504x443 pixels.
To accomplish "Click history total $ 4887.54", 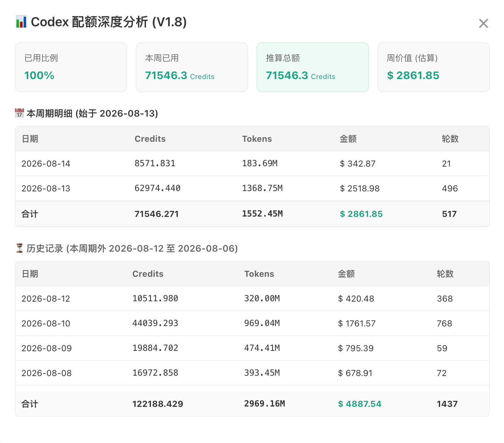I will pos(359,404).
